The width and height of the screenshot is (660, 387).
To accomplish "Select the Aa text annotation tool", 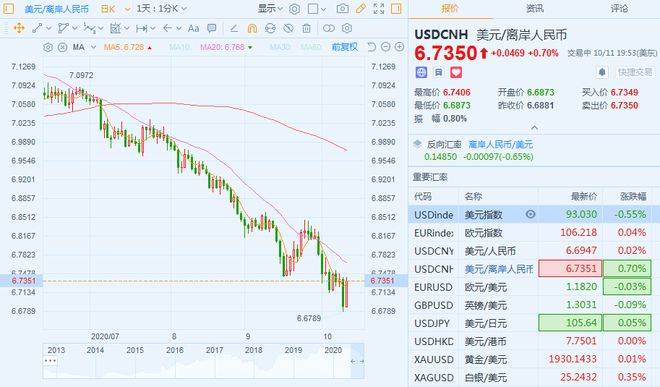I will (x=193, y=29).
